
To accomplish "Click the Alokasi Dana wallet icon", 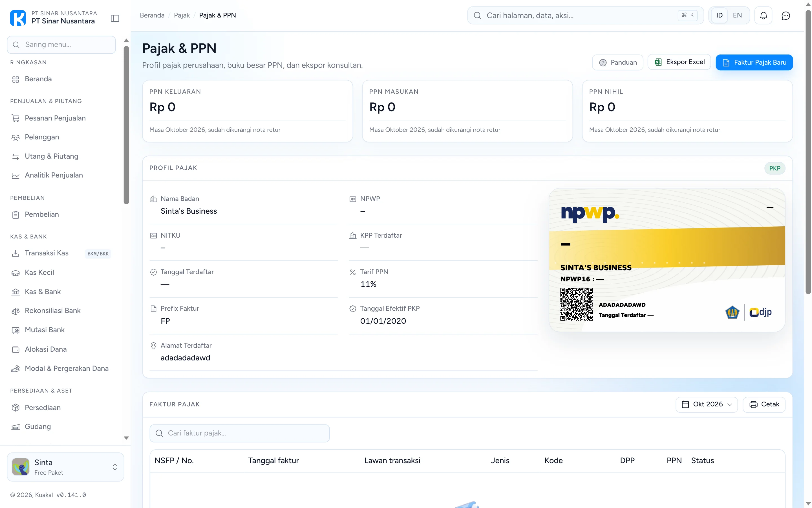I will [16, 349].
